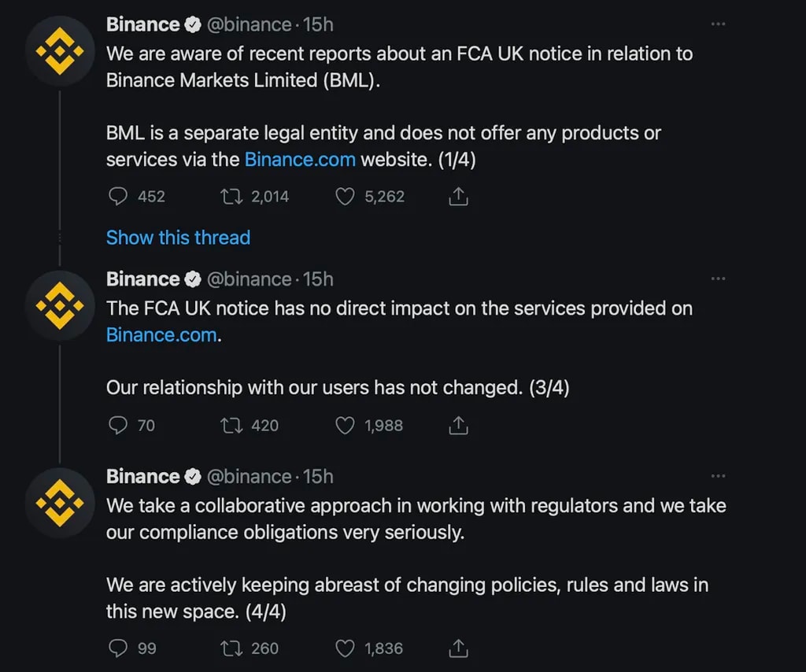Retweet the (3/4) tweet with 420 retweets
The width and height of the screenshot is (806, 672).
coord(231,426)
